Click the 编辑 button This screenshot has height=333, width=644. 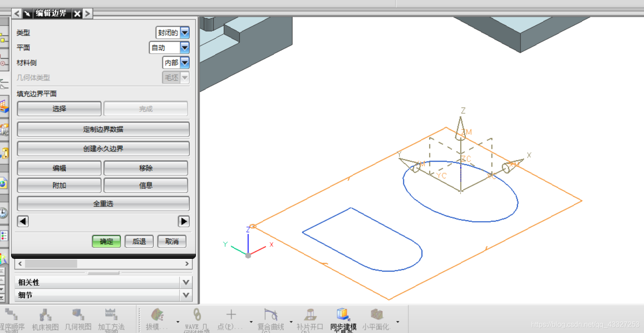coord(59,168)
